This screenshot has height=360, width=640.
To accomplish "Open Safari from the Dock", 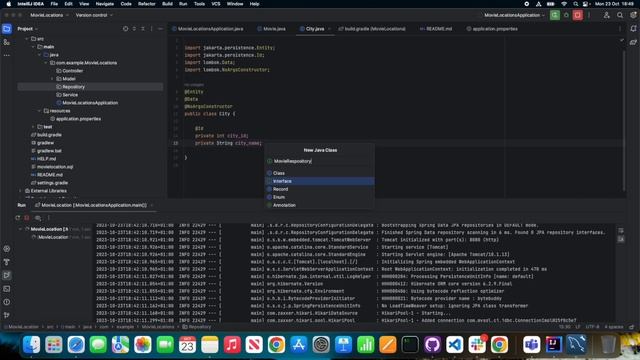I will coord(76,344).
